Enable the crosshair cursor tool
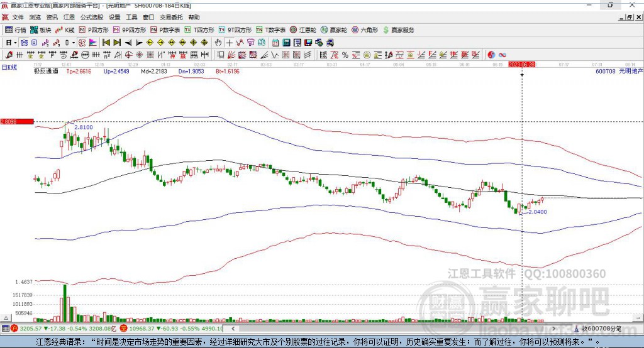 click(229, 43)
